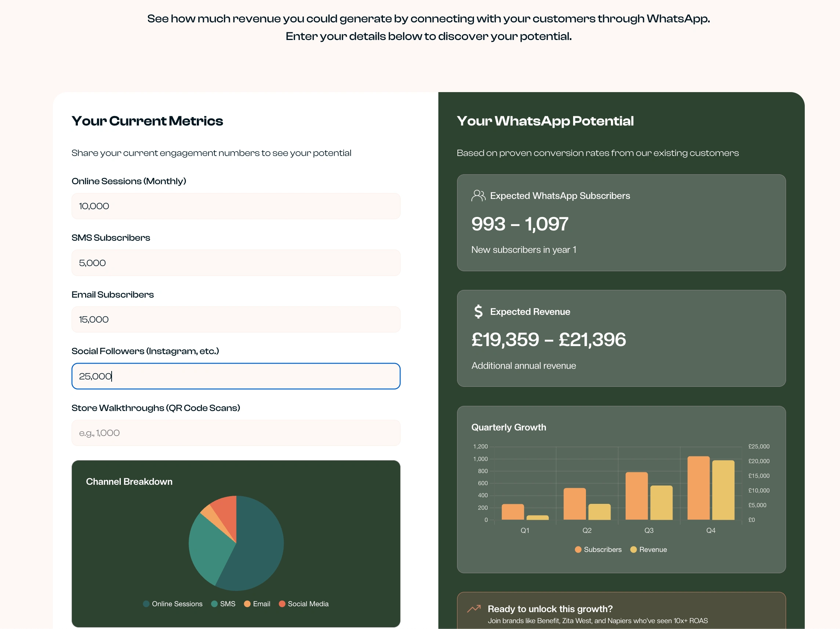Click the Social Followers input field
Viewport: 840px width, 629px height.
235,376
